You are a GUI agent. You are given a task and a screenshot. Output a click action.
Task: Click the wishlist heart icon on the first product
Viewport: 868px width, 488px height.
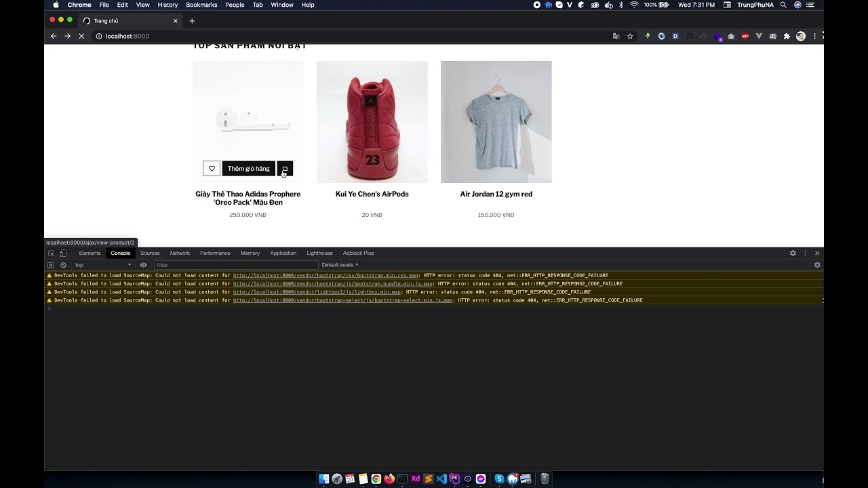[212, 169]
